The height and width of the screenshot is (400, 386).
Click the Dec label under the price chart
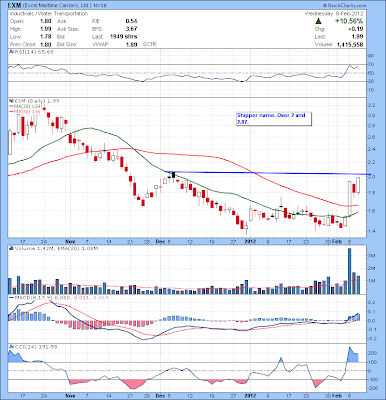click(160, 241)
